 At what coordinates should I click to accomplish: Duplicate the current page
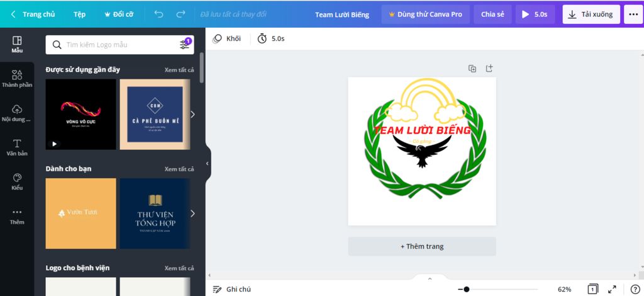click(x=472, y=69)
